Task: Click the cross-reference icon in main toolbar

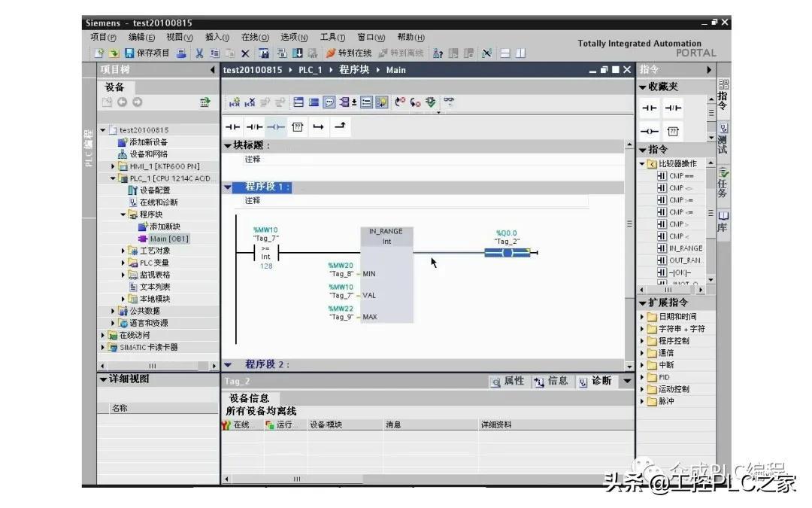Action: click(x=486, y=53)
